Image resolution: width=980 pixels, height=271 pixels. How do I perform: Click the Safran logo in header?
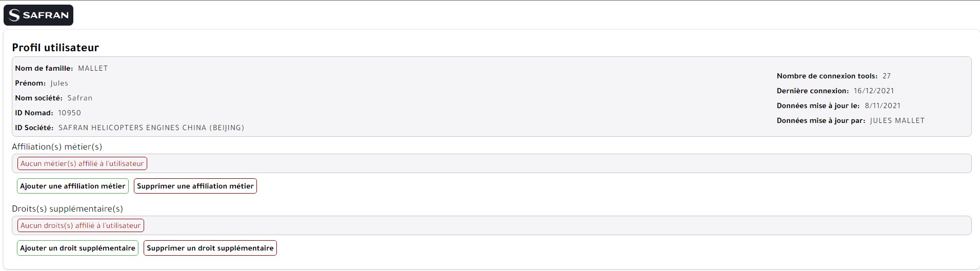click(38, 15)
